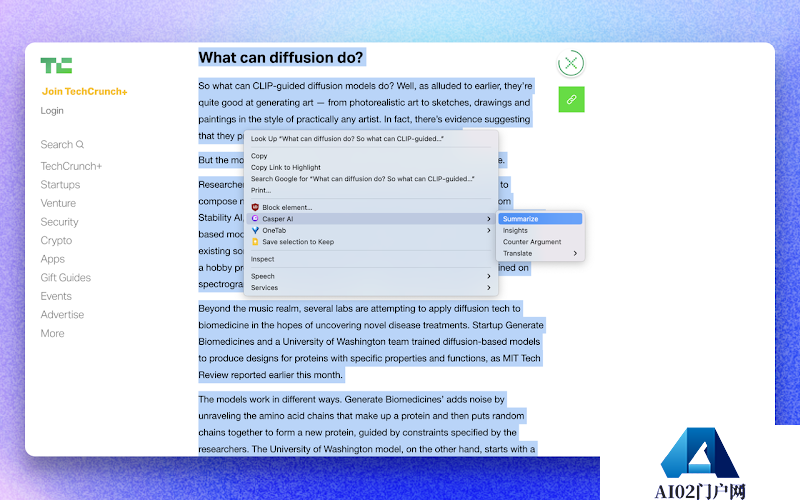The height and width of the screenshot is (500, 800).
Task: Close the article with the green X icon
Action: tap(571, 63)
